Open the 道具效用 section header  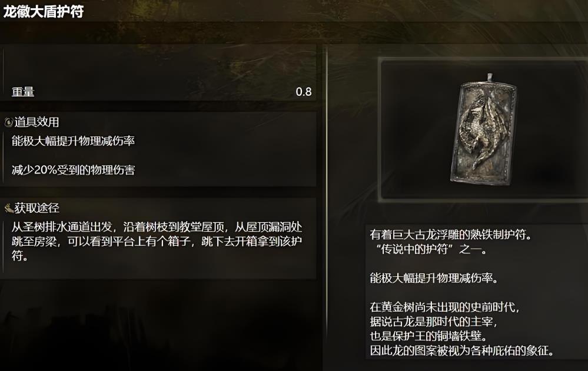(x=36, y=122)
